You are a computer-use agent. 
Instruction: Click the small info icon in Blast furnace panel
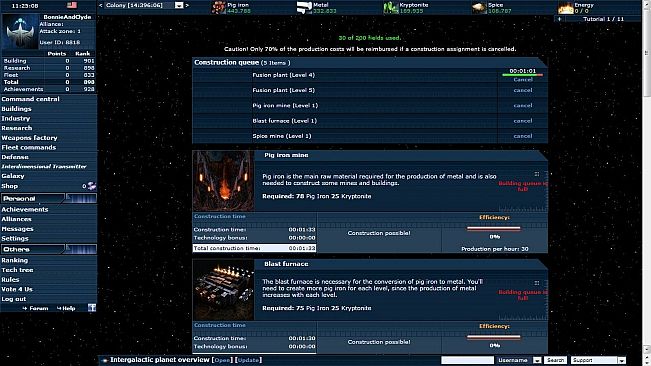click(536, 283)
